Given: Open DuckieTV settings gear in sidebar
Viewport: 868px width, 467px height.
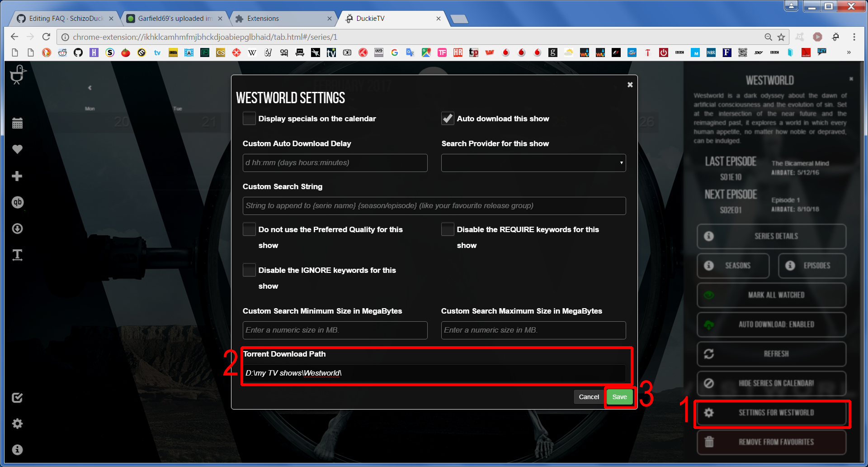Looking at the screenshot, I should click(17, 424).
